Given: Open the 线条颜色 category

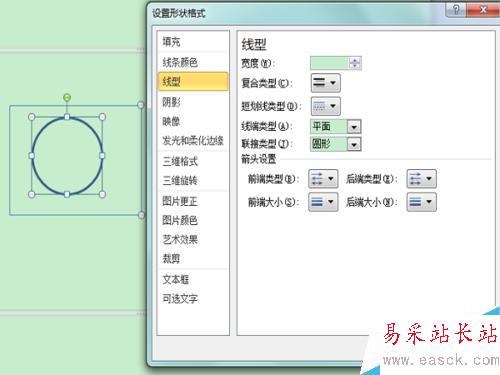Looking at the screenshot, I should pos(193,62).
